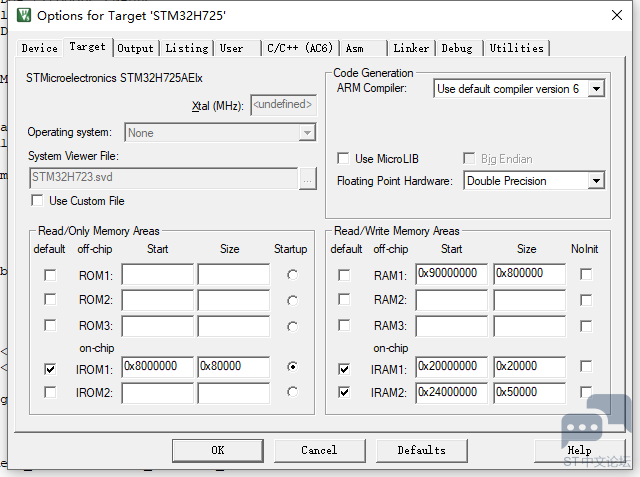Close the Options for Target dialog
This screenshot has width=640, height=477.
(617, 16)
